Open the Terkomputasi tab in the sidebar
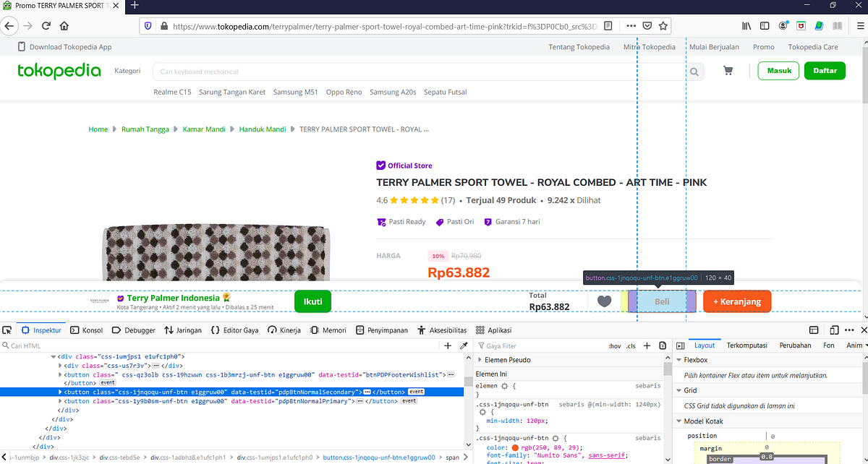The width and height of the screenshot is (868, 464). (746, 345)
